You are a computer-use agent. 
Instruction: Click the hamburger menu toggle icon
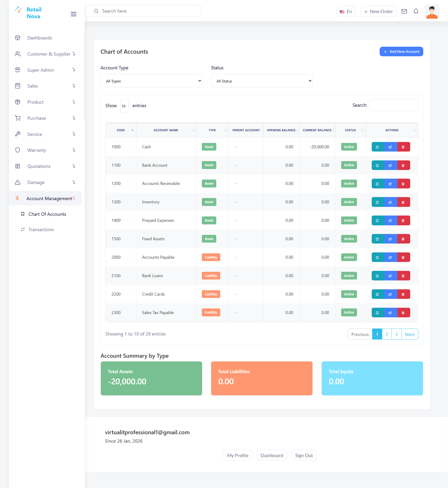pos(73,14)
